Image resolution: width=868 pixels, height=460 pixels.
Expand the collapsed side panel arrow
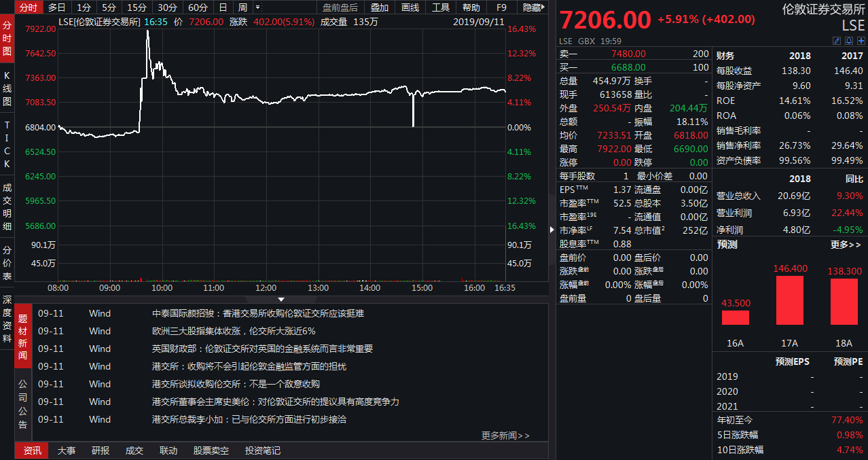pyautogui.click(x=551, y=230)
